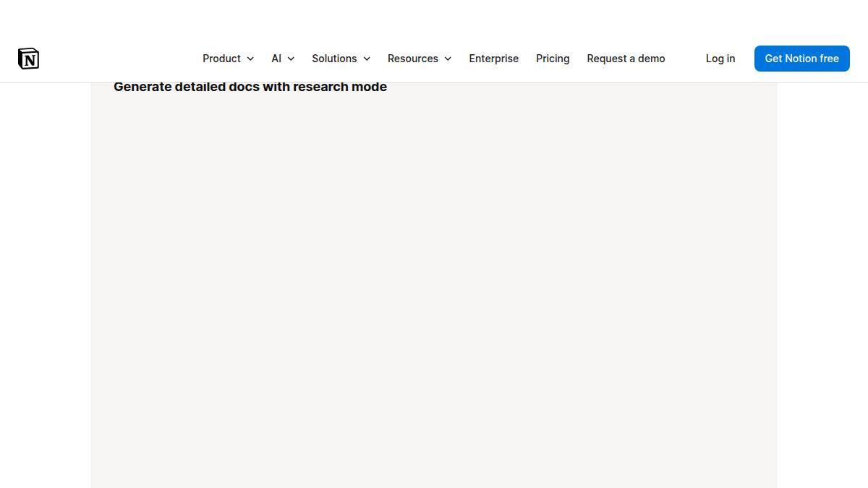Go to the Enterprise page
Viewport: 868px width, 488px height.
pyautogui.click(x=493, y=59)
